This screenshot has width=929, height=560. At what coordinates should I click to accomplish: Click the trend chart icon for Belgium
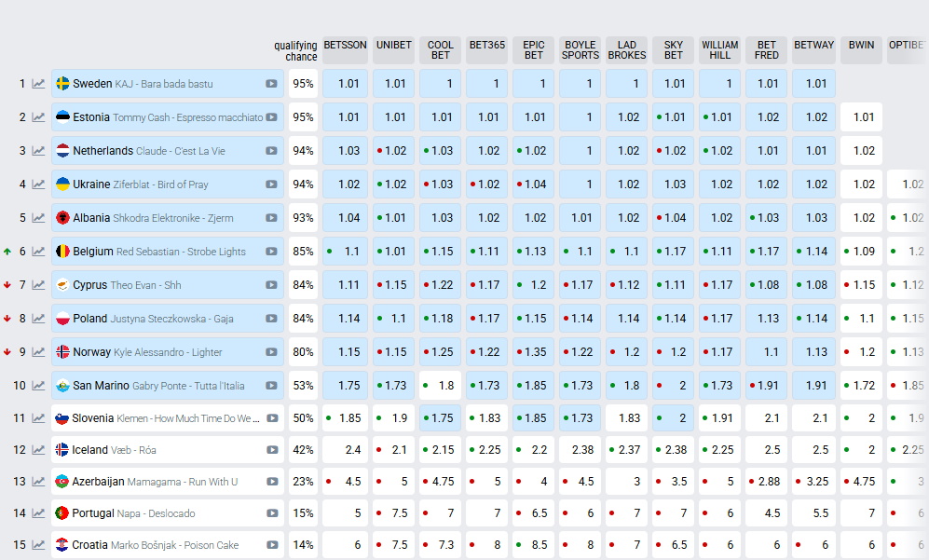pyautogui.click(x=38, y=252)
